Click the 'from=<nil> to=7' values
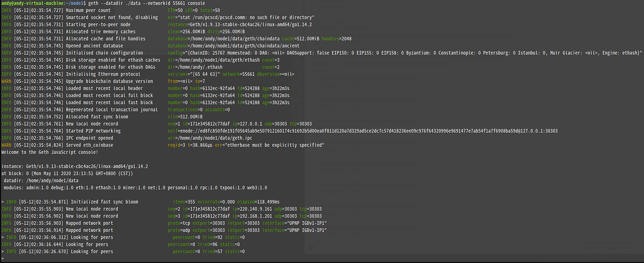The image size is (644, 263). (x=186, y=81)
